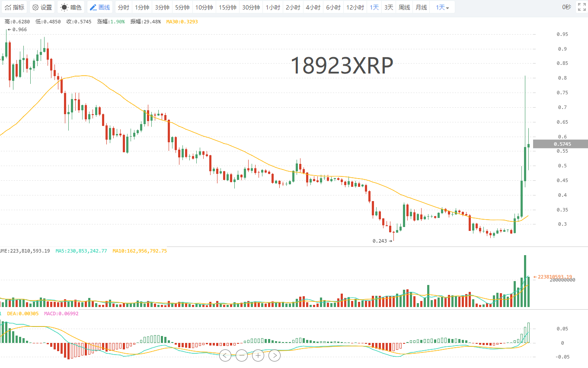Viewport: 588px width, 368px height.
Task: Select the 1小时 interval
Action: pos(273,7)
